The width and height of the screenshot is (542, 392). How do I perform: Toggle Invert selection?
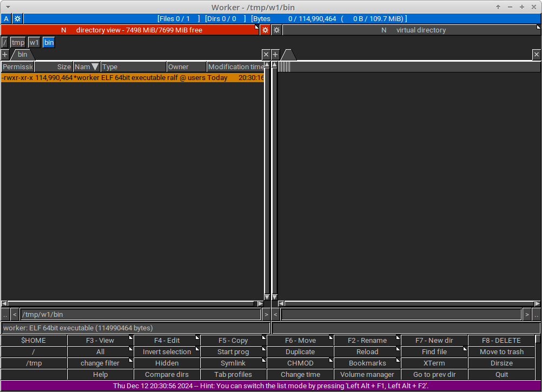(x=167, y=352)
